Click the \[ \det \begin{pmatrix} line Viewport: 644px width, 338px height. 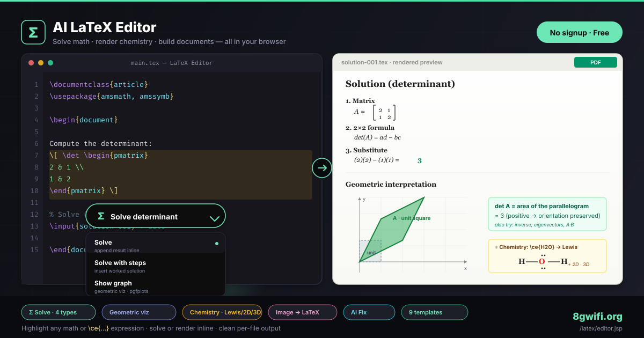point(98,156)
